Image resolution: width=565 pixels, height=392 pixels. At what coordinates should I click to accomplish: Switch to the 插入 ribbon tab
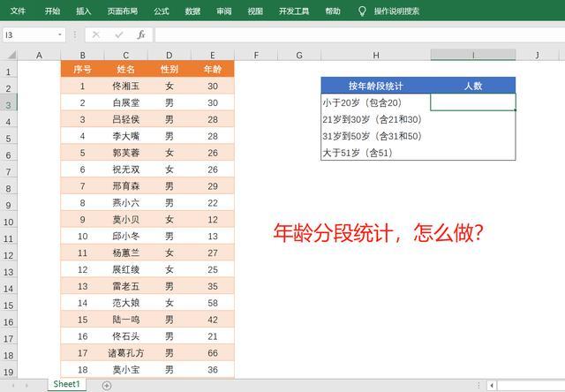(x=84, y=11)
